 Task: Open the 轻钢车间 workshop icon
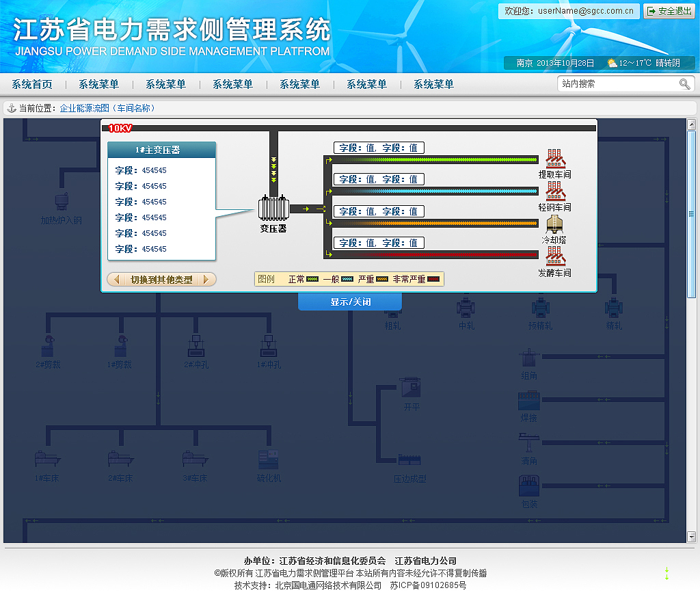[x=555, y=194]
